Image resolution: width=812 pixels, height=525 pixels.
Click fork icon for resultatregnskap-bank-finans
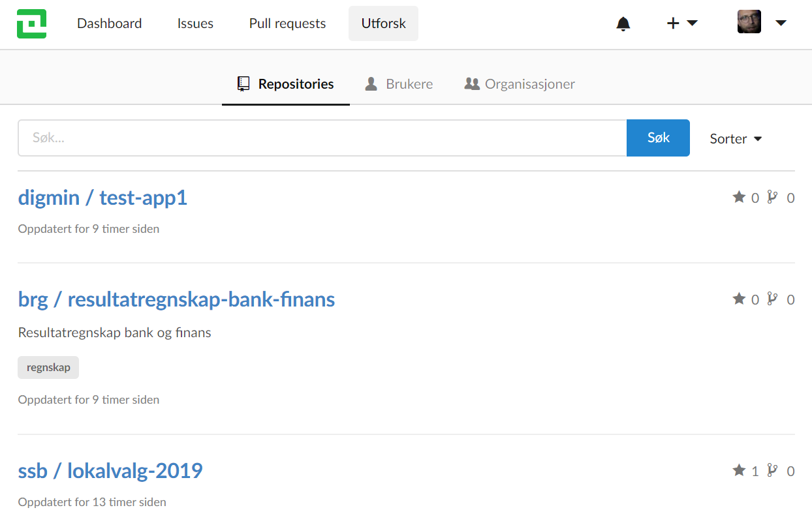tap(773, 299)
